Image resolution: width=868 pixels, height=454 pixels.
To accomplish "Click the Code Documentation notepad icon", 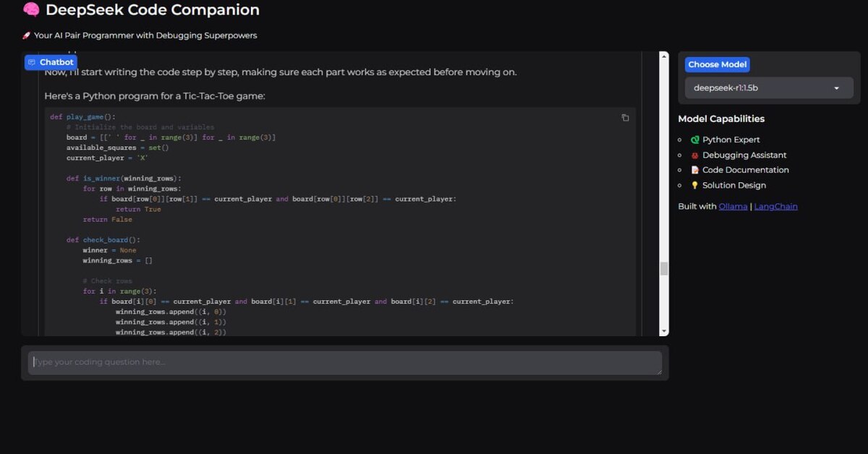I will coord(695,171).
